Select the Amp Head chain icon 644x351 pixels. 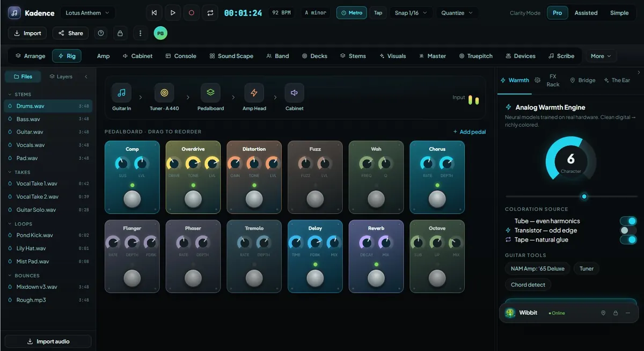click(254, 93)
